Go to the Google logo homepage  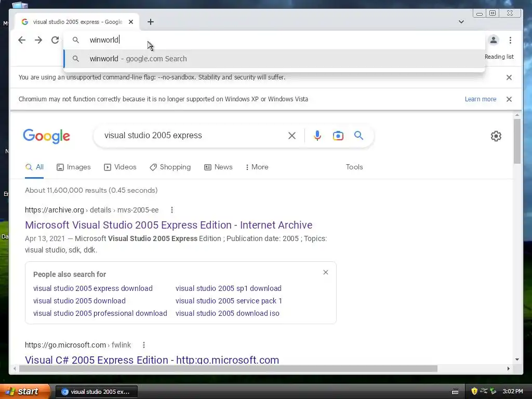point(46,136)
